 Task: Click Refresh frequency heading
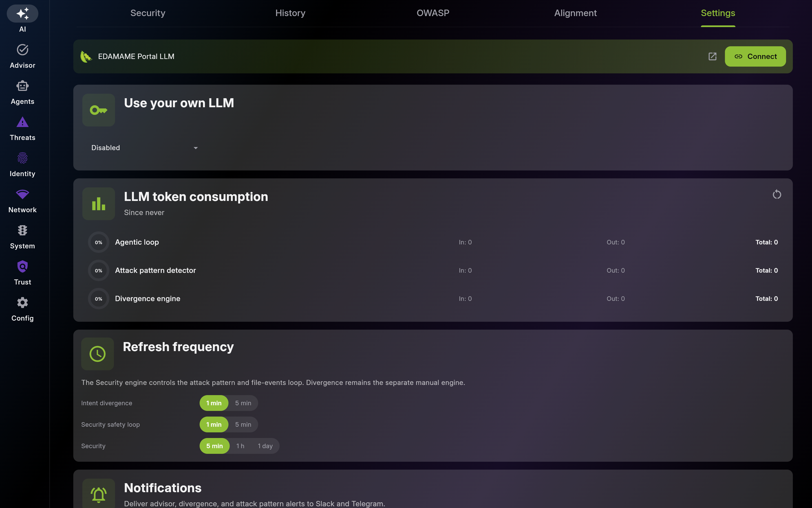(x=178, y=347)
